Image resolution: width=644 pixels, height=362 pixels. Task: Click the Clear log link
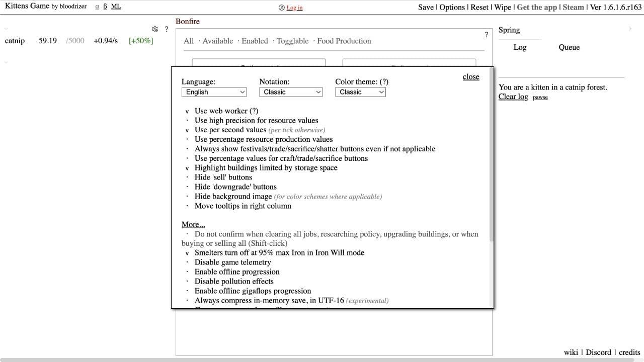click(x=513, y=97)
